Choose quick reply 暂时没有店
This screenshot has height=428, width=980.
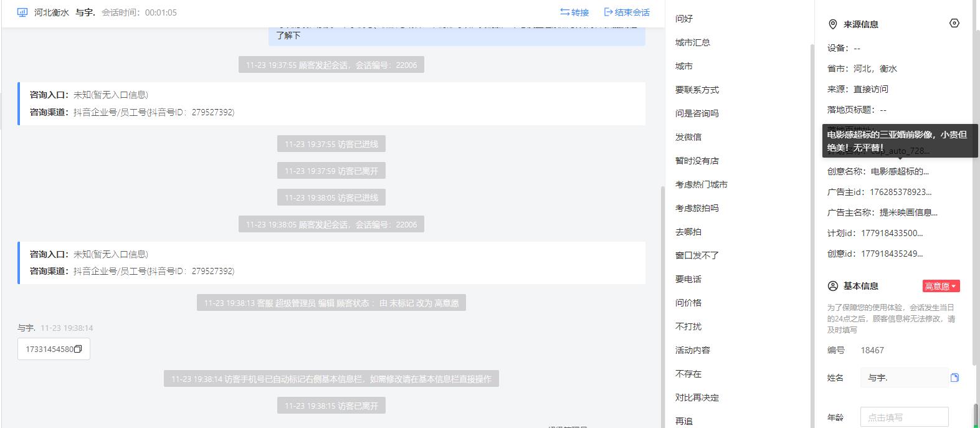click(x=697, y=161)
